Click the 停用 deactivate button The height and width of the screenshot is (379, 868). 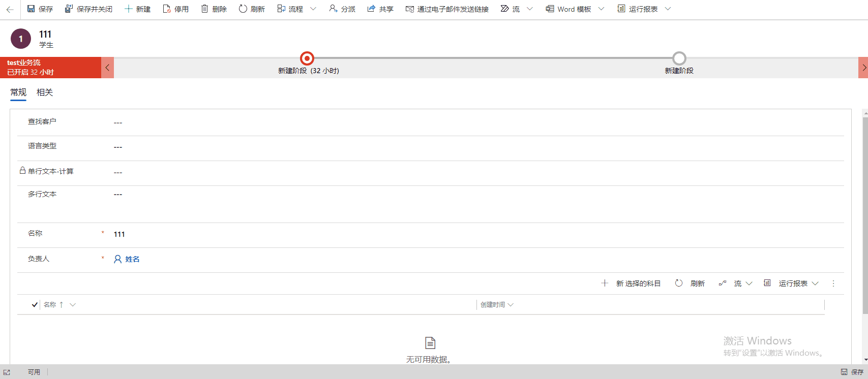coord(175,9)
